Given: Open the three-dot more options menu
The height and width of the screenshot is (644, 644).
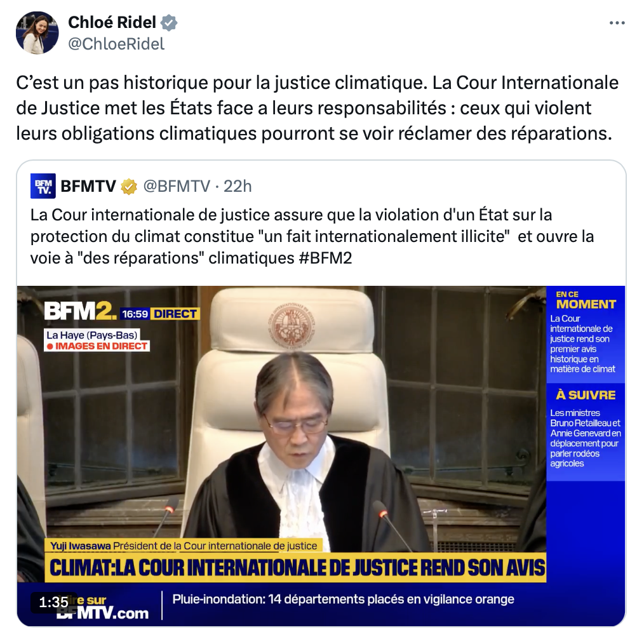Looking at the screenshot, I should coord(617,23).
